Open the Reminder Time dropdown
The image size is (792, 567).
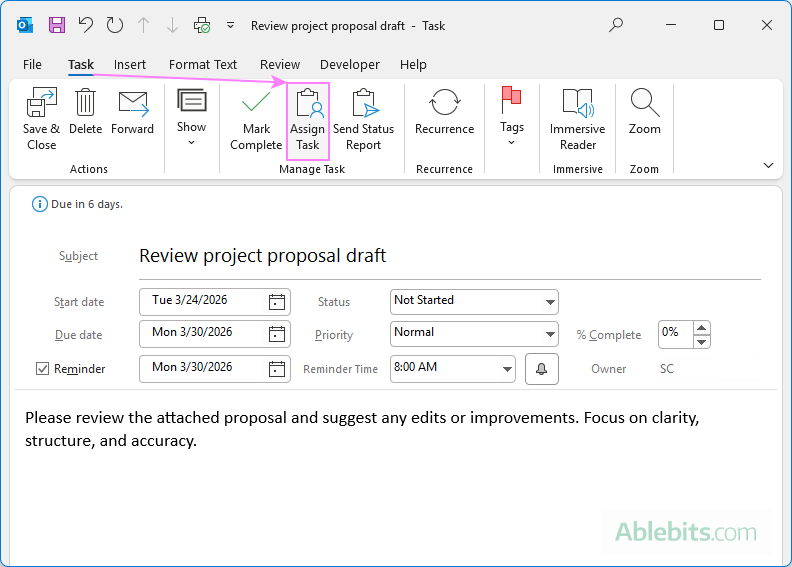tap(507, 369)
